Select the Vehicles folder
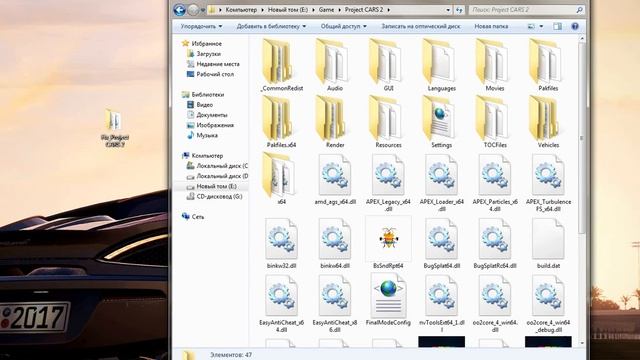 (x=548, y=122)
